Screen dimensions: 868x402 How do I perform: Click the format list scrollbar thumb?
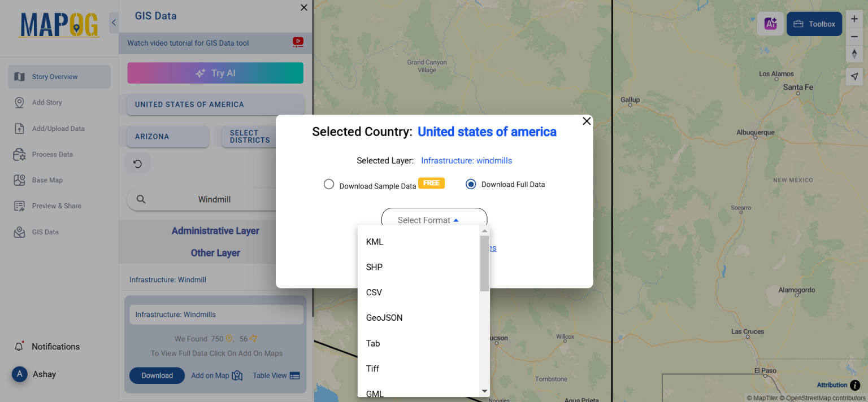484,264
